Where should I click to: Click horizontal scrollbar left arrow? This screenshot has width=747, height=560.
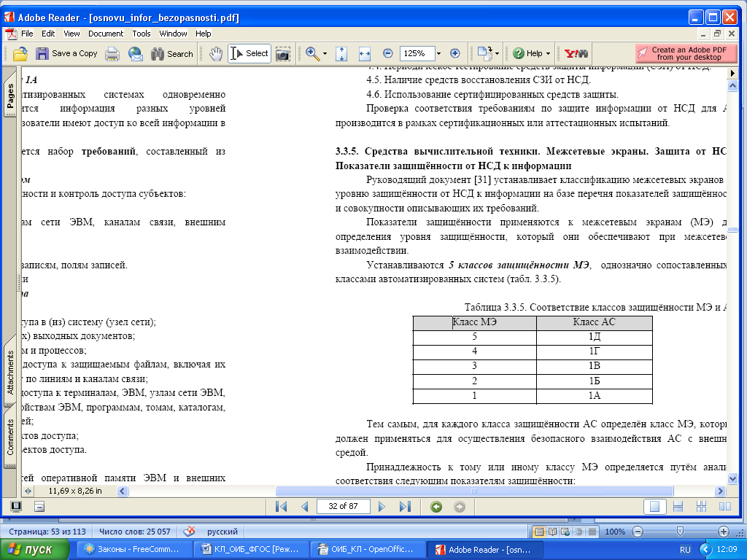click(x=123, y=491)
